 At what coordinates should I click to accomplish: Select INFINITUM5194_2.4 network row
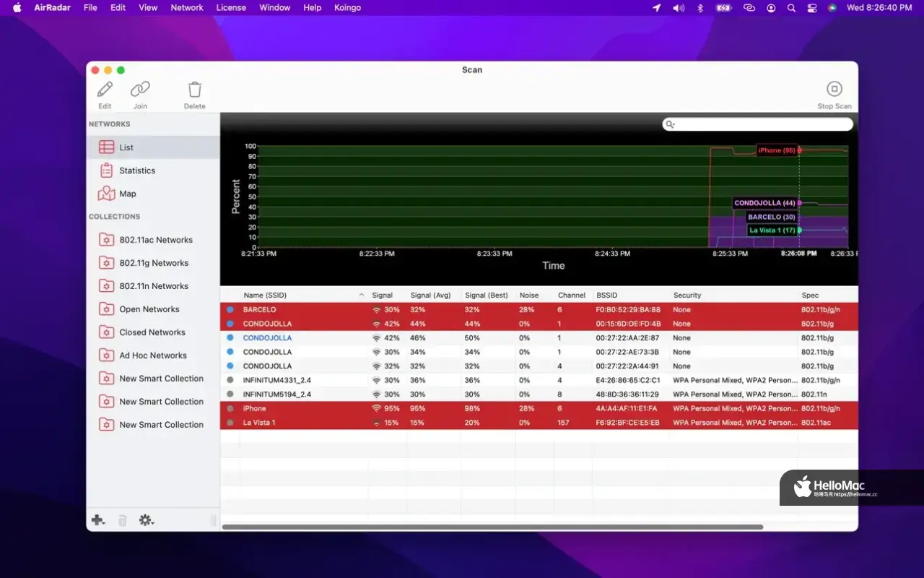point(539,394)
